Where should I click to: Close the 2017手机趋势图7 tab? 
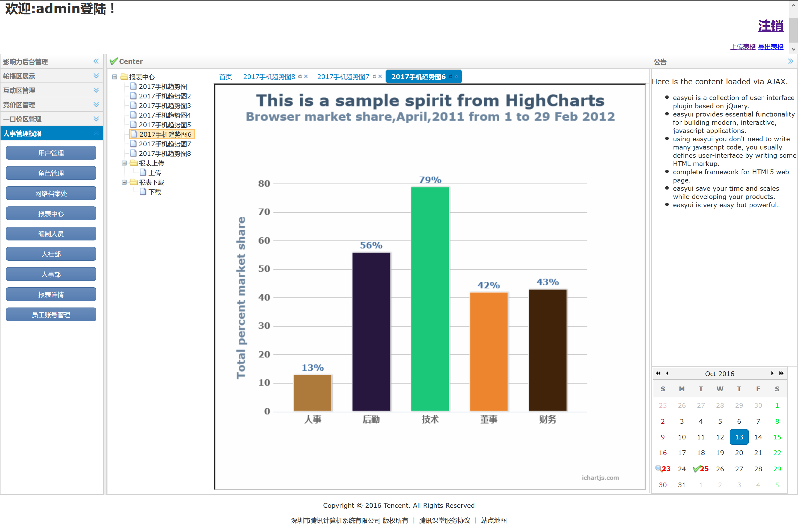(380, 77)
